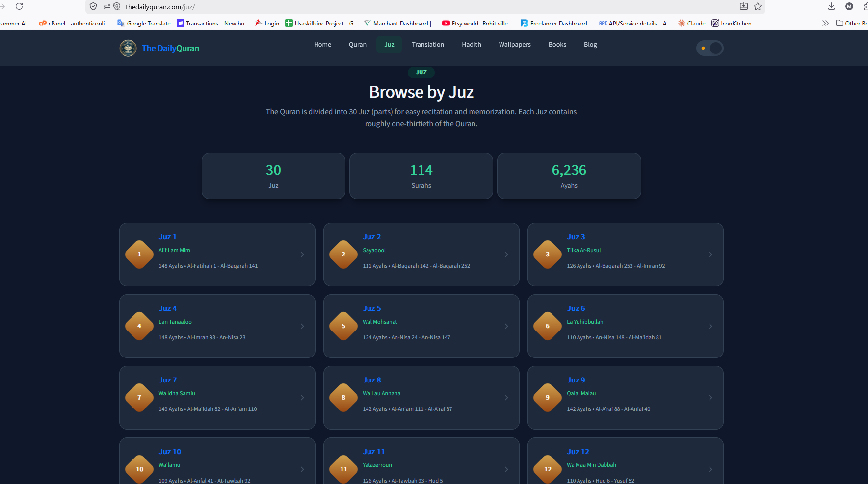868x484 pixels.
Task: Open browser downloads icon
Action: [831, 6]
